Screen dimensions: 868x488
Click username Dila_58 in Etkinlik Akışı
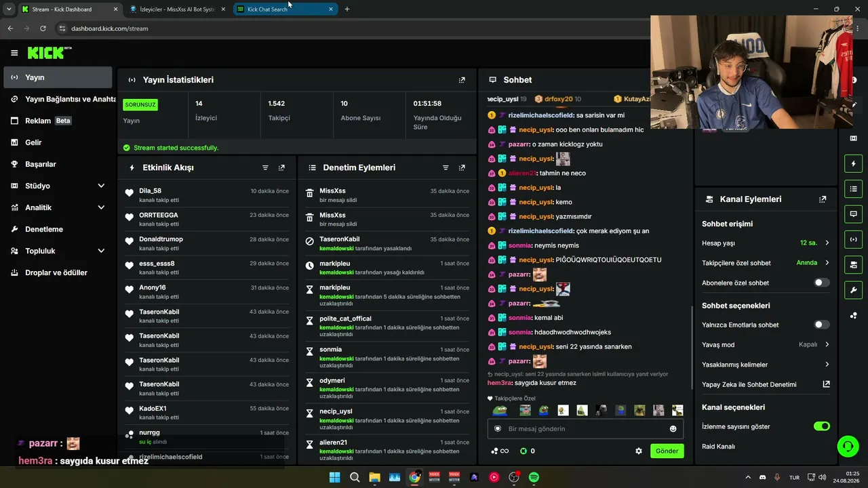coord(150,191)
